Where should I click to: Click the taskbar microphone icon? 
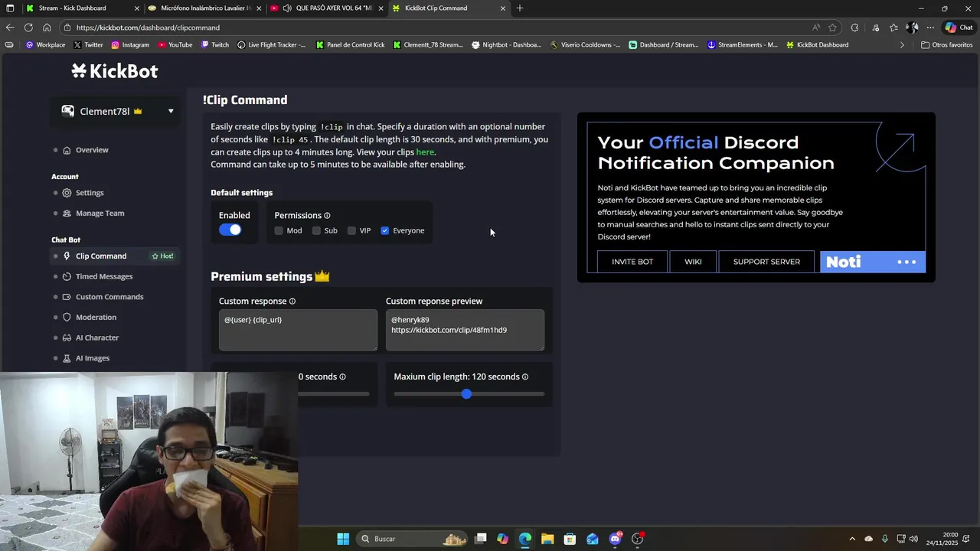click(885, 539)
